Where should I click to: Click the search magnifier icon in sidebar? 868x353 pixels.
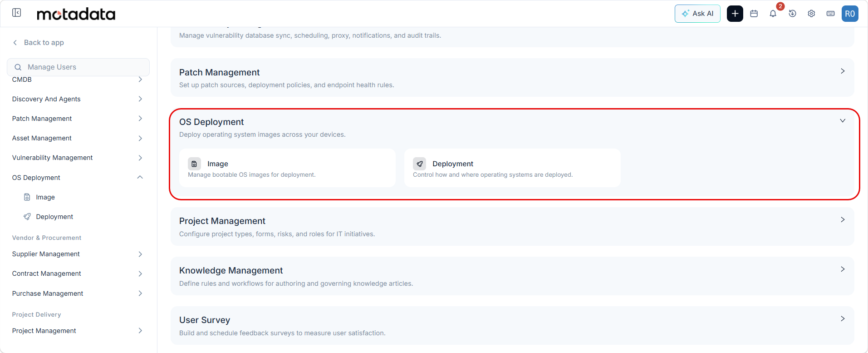18,67
